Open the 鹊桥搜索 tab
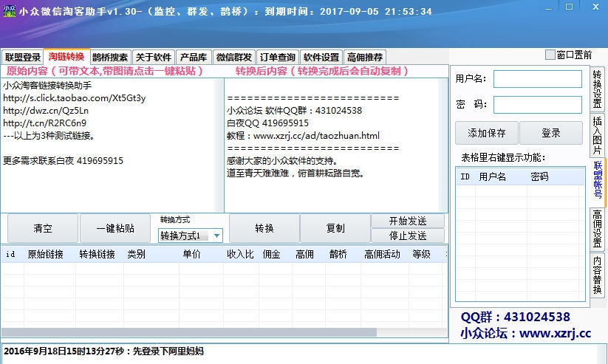 tap(110, 58)
